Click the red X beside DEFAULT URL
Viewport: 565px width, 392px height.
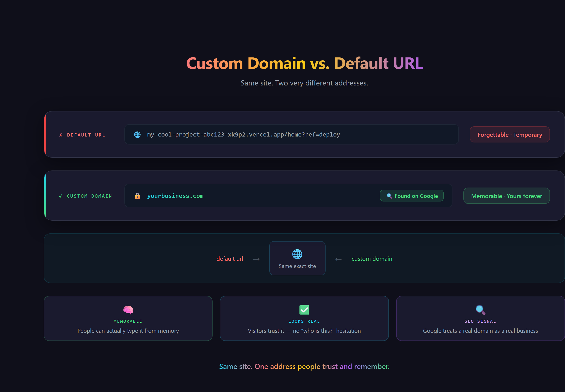point(61,135)
